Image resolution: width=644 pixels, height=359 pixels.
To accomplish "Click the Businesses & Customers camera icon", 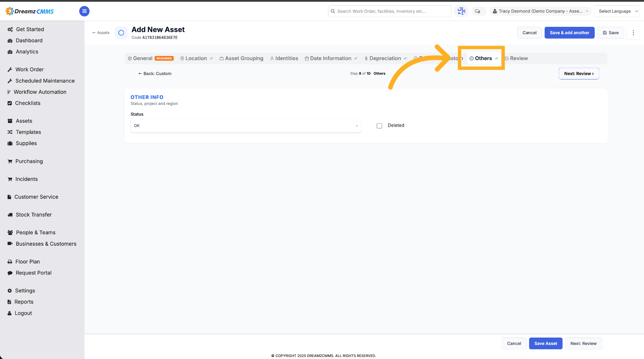I will 10,244.
